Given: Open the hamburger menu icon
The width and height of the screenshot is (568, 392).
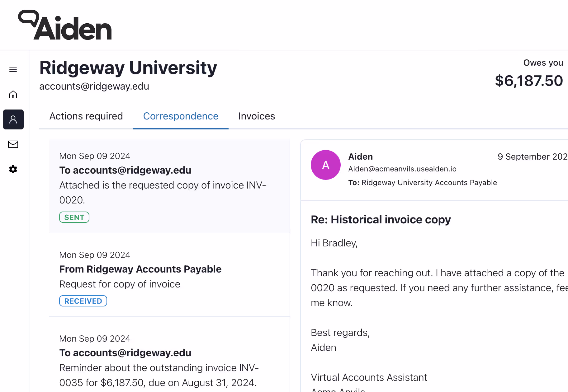Looking at the screenshot, I should point(13,70).
